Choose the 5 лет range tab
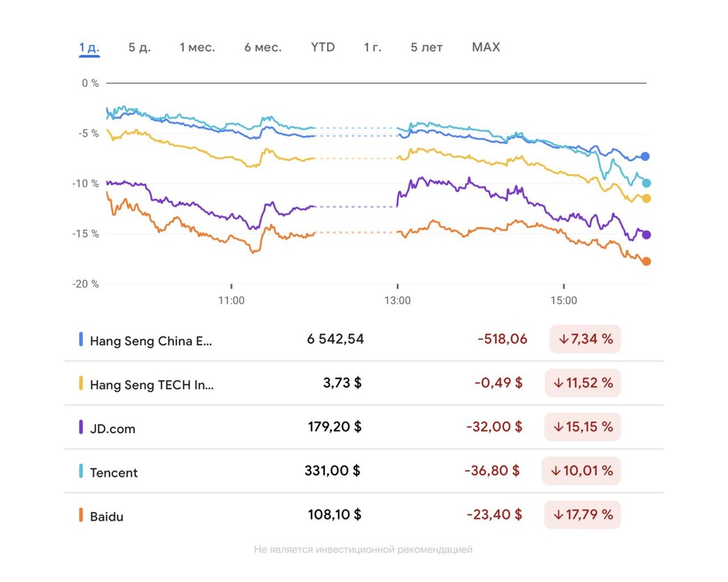This screenshot has height=582, width=728. 426,47
